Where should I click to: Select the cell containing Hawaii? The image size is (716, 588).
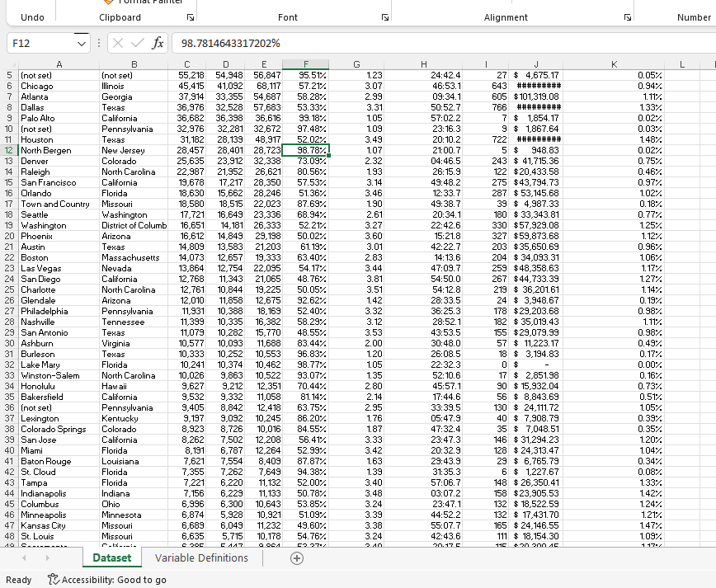point(134,386)
